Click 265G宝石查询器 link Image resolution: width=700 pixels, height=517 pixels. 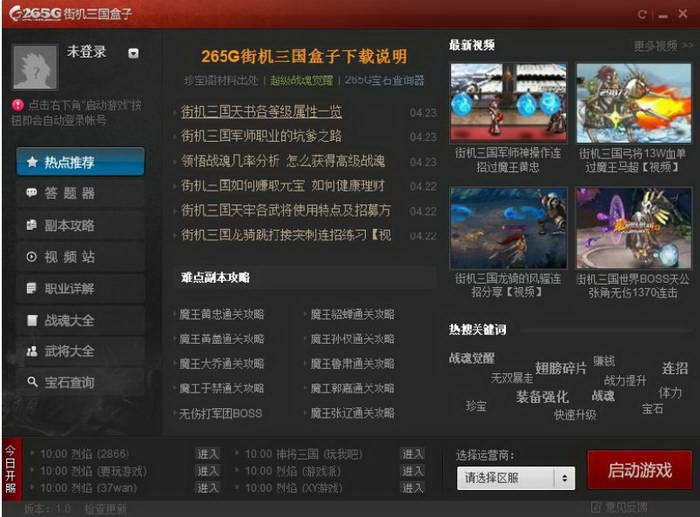[384, 80]
